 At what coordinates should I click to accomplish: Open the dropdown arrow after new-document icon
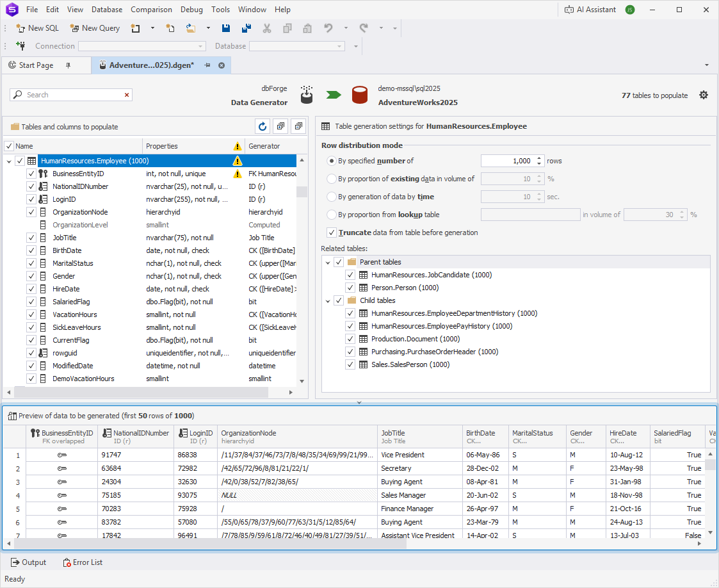(x=152, y=28)
